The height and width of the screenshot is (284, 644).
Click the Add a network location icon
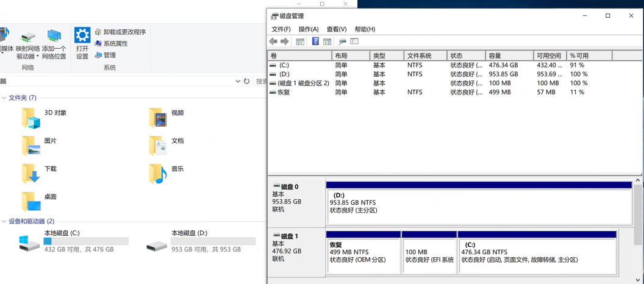(54, 36)
